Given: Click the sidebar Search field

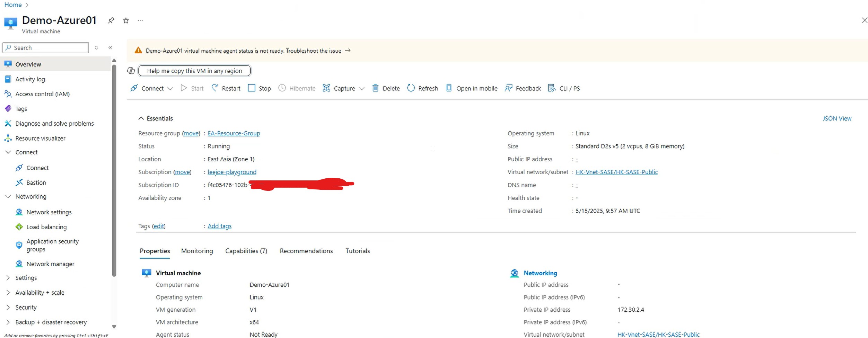Looking at the screenshot, I should 46,47.
